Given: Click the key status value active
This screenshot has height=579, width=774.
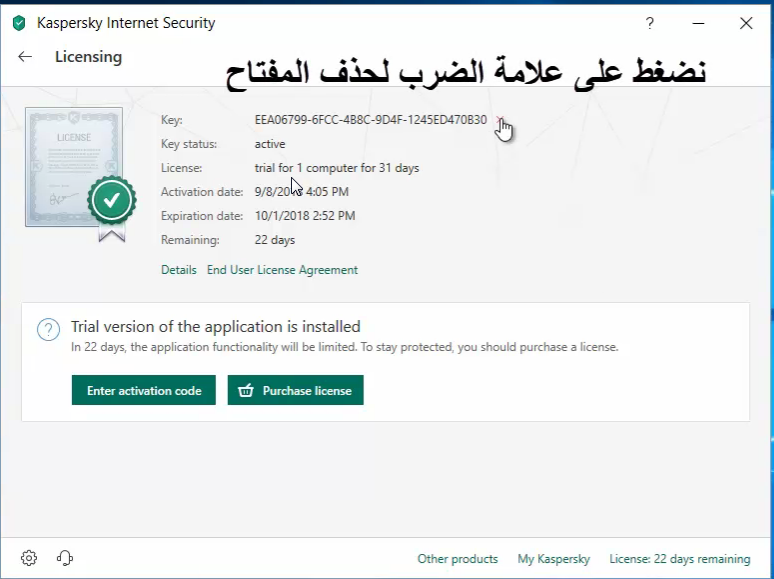Looking at the screenshot, I should 270,144.
